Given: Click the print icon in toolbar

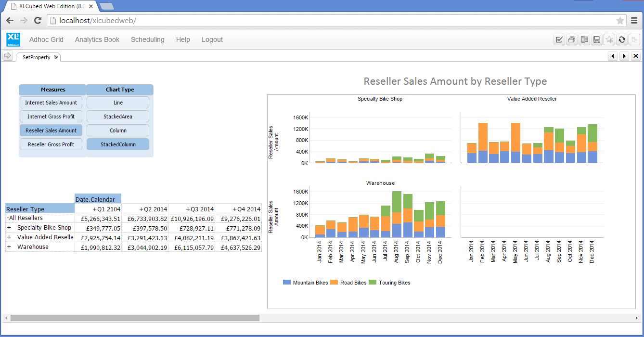Looking at the screenshot, I should click(x=572, y=40).
